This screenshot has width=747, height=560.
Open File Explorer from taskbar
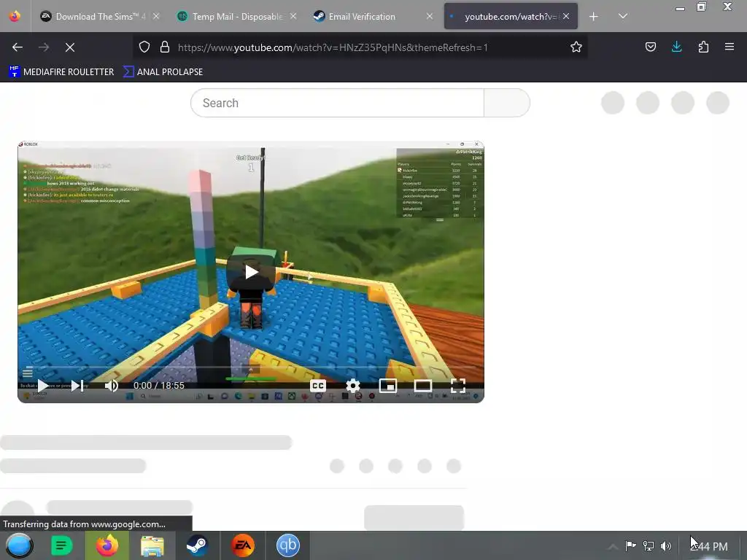(152, 545)
